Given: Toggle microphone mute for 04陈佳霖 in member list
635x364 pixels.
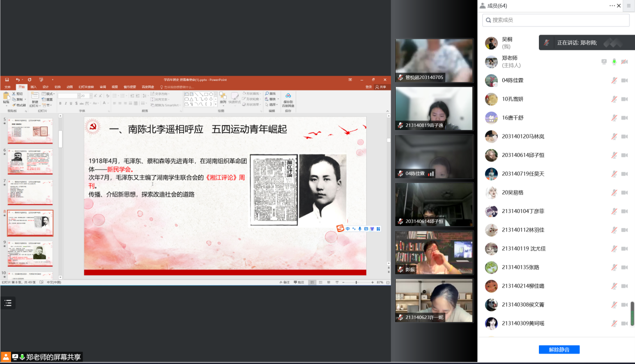Looking at the screenshot, I should tap(614, 80).
